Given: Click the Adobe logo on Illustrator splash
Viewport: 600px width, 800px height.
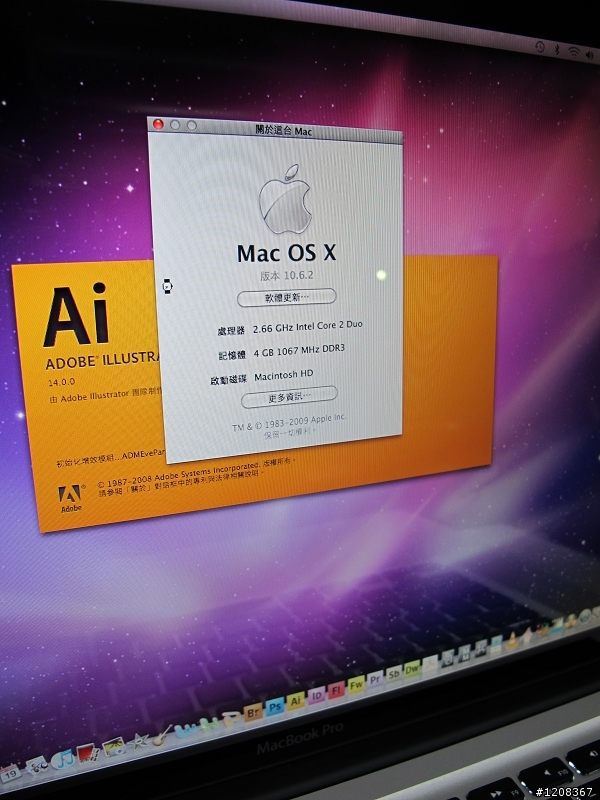Looking at the screenshot, I should pyautogui.click(x=70, y=498).
